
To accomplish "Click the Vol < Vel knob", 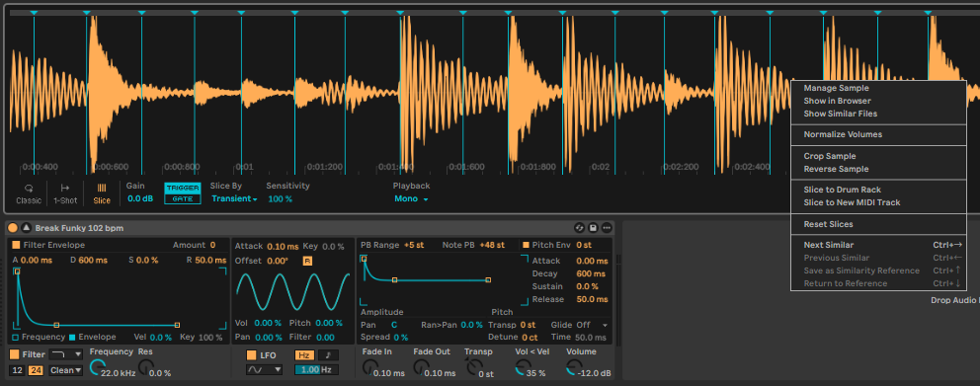I will (523, 368).
